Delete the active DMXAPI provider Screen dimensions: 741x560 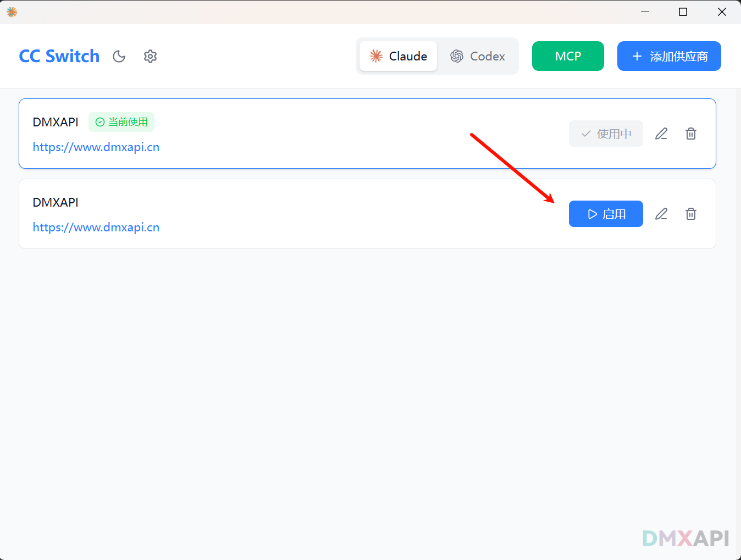pos(691,134)
